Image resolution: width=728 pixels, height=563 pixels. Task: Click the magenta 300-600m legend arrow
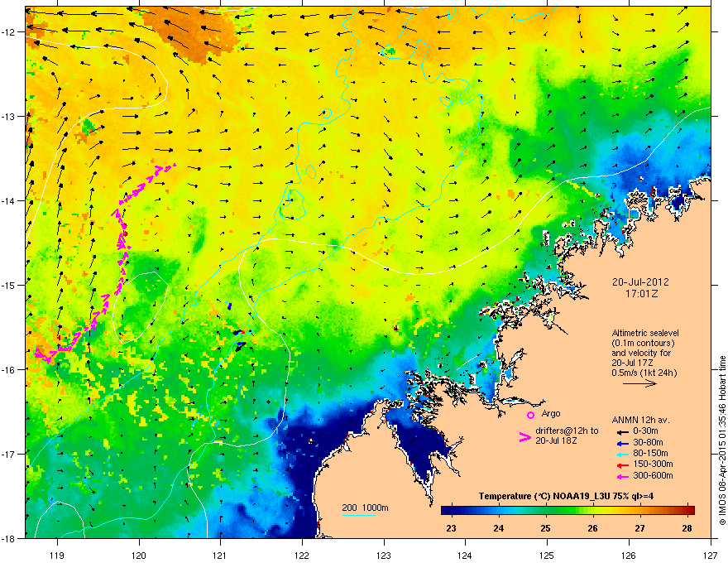tap(621, 476)
